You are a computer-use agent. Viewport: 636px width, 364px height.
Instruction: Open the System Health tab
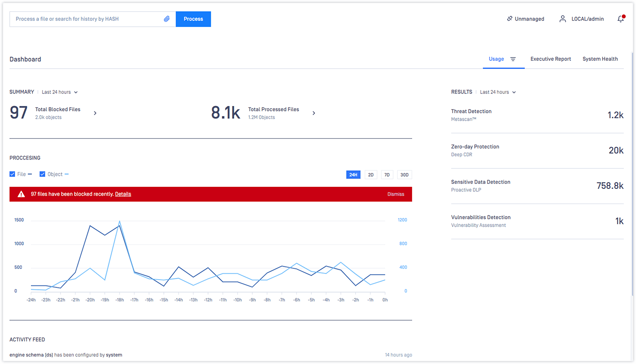(x=600, y=59)
